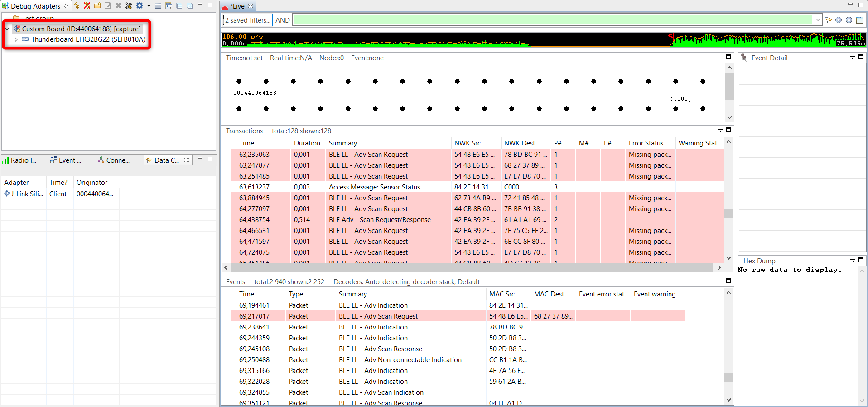
Task: Switch to the Conne... tab
Action: (118, 160)
